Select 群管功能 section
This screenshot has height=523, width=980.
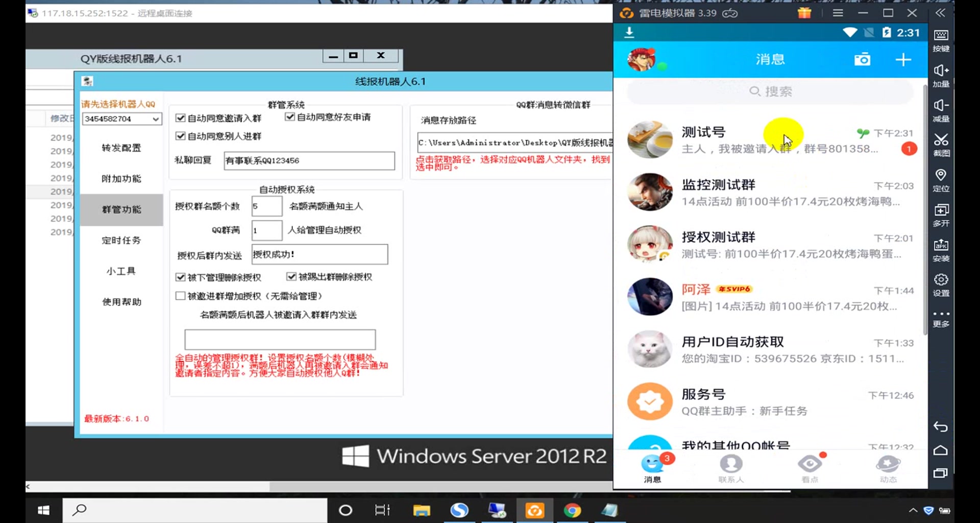click(x=121, y=209)
